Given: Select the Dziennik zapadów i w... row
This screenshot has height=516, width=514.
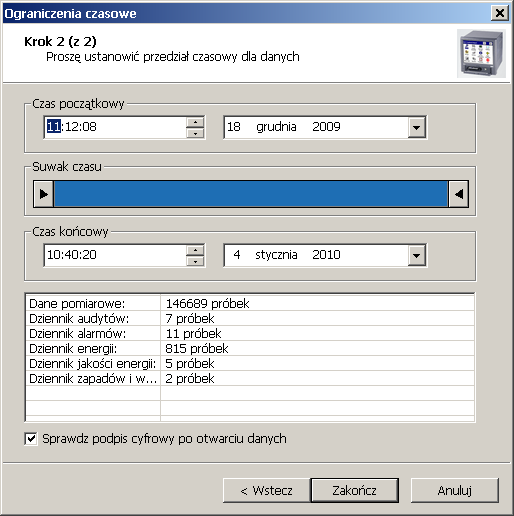Looking at the screenshot, I should tap(250, 378).
